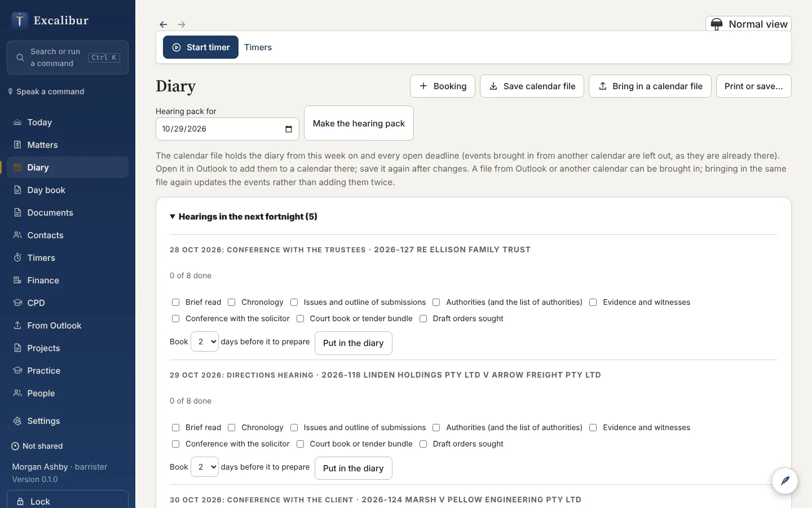812x508 pixels.
Task: Add a new Booking
Action: (x=443, y=86)
